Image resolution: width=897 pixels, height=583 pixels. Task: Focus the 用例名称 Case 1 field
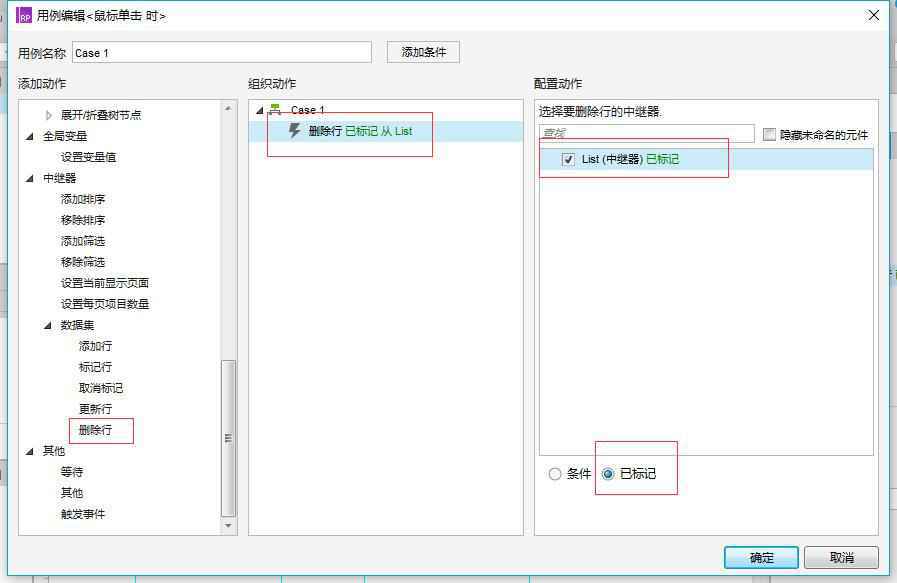pyautogui.click(x=222, y=53)
